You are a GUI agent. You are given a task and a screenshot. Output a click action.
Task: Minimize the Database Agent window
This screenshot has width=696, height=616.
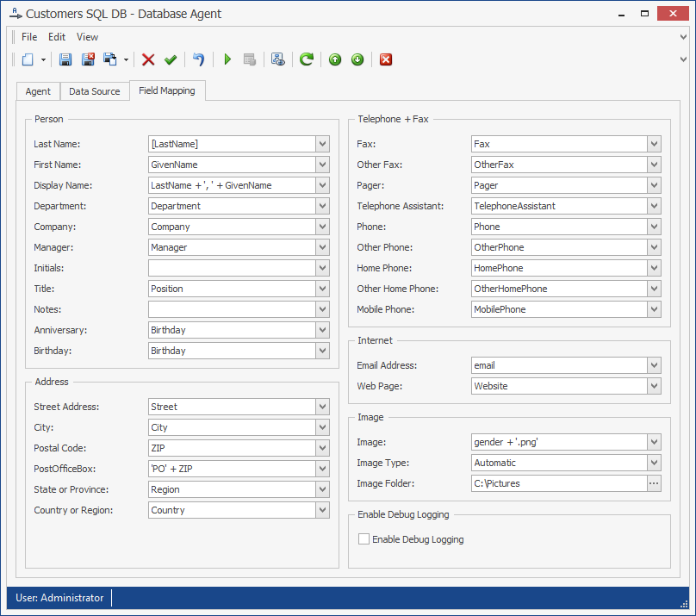[621, 14]
